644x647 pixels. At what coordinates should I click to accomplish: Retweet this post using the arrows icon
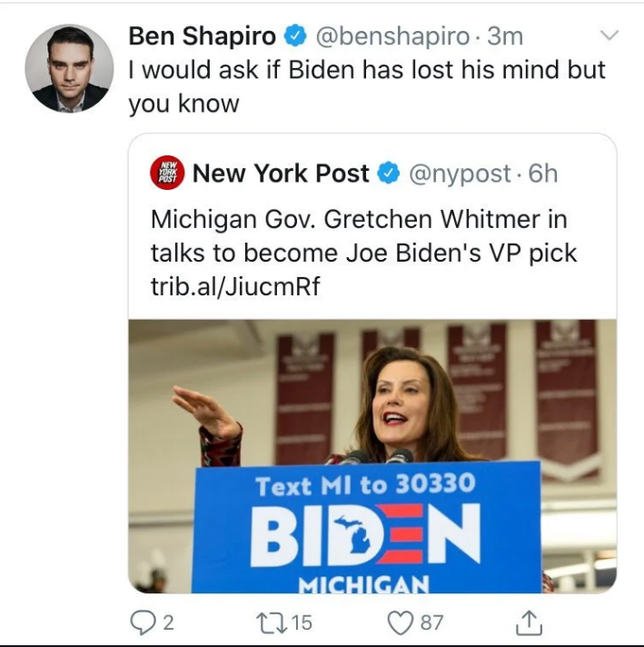270,622
